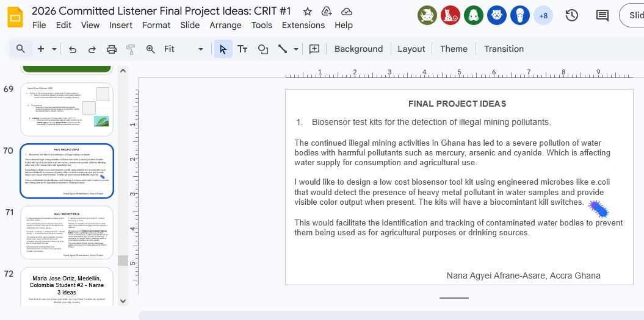
Task: Select the Text box tool
Action: coord(242,49)
